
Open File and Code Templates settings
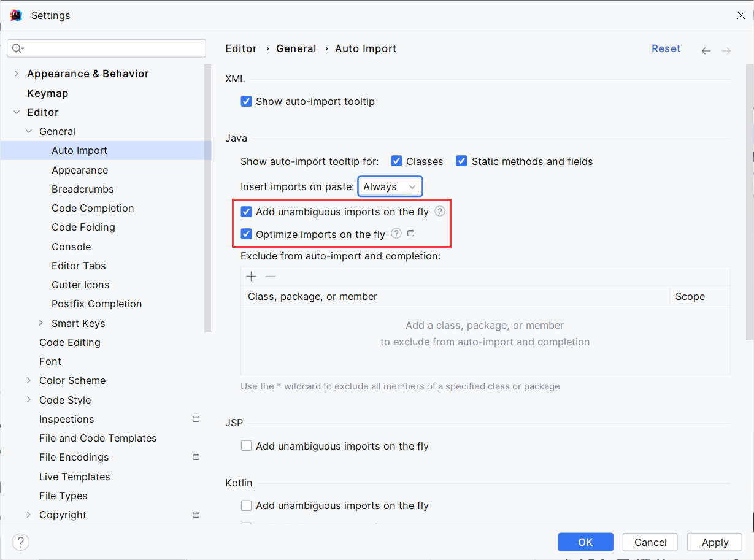pyautogui.click(x=98, y=438)
